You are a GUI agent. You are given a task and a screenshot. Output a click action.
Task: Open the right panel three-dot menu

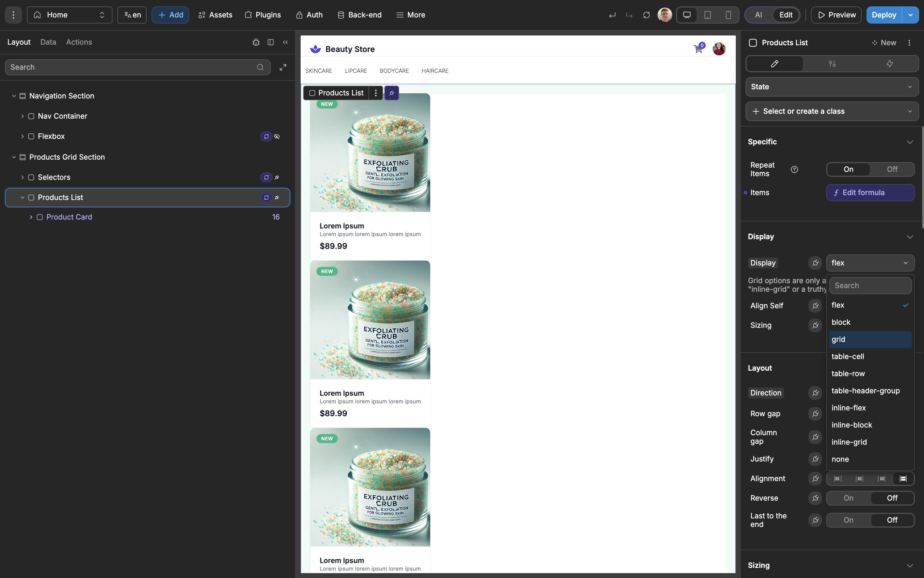click(x=909, y=43)
